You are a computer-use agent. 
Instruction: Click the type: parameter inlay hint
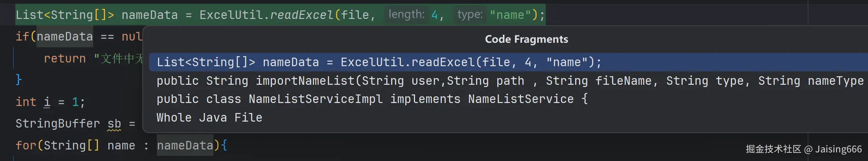click(470, 15)
